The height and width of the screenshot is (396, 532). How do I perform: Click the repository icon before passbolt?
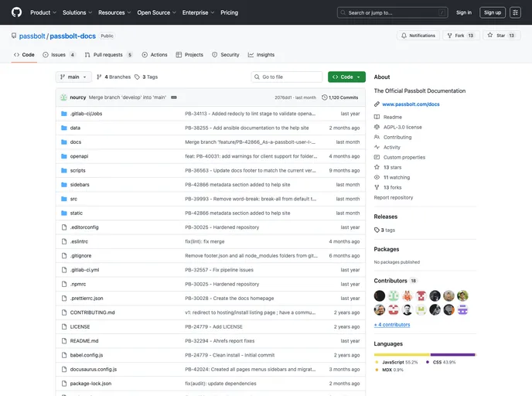click(x=14, y=36)
